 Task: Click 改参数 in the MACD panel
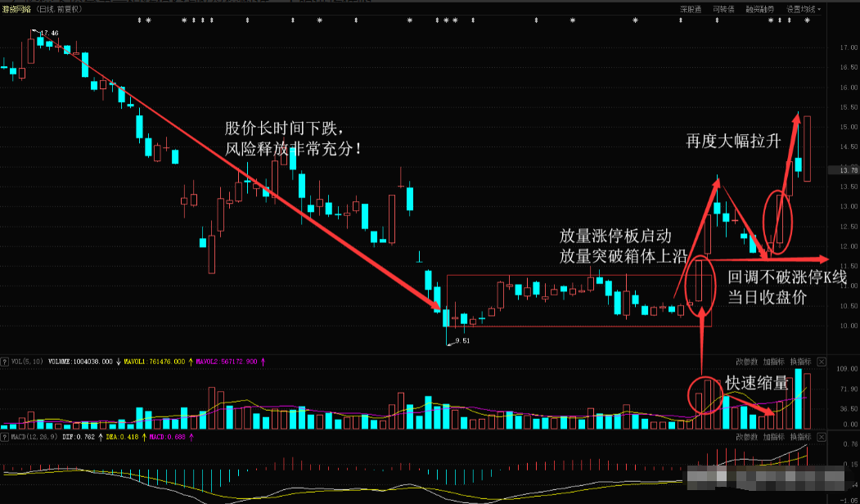point(746,437)
